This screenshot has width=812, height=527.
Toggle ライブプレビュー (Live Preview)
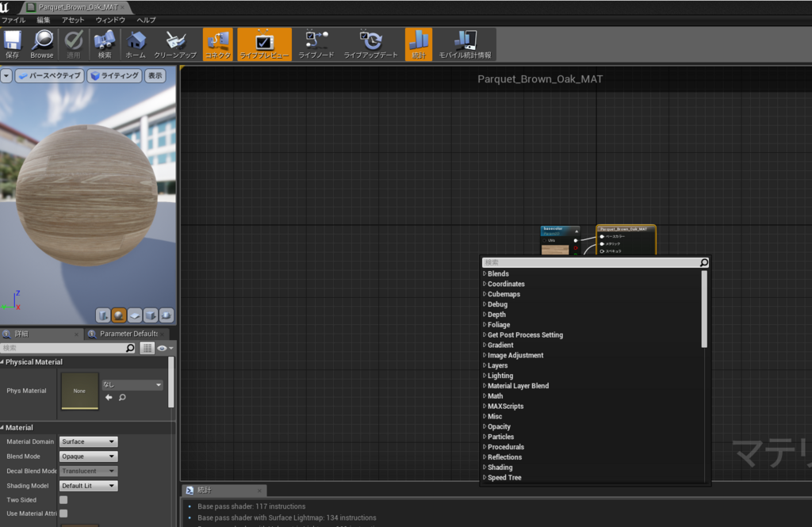point(265,44)
